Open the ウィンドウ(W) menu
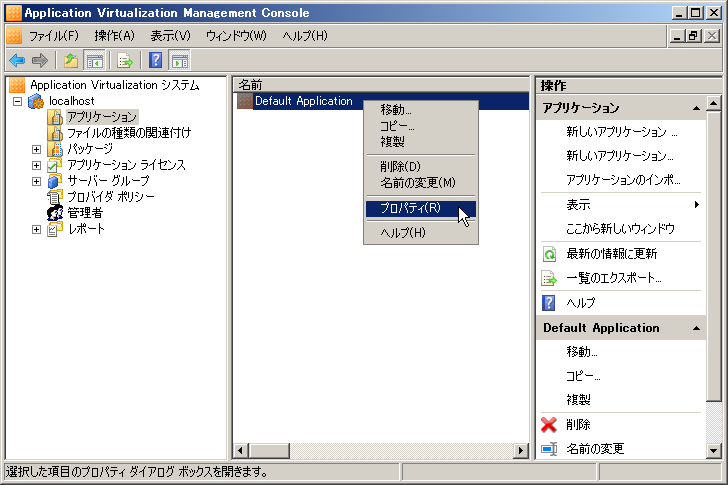 coord(236,36)
